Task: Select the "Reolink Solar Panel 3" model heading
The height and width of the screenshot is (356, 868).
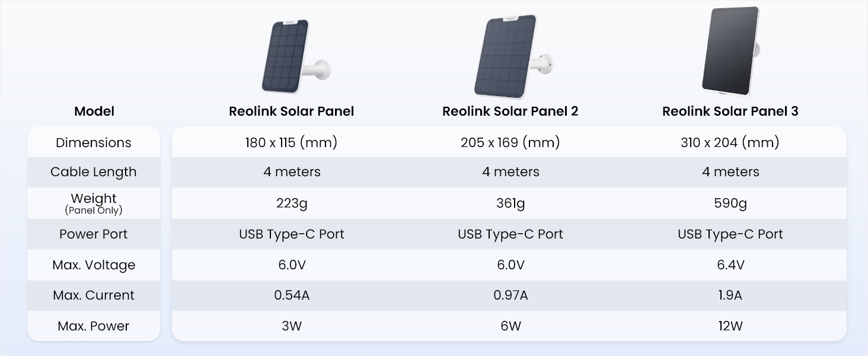Action: tap(730, 112)
